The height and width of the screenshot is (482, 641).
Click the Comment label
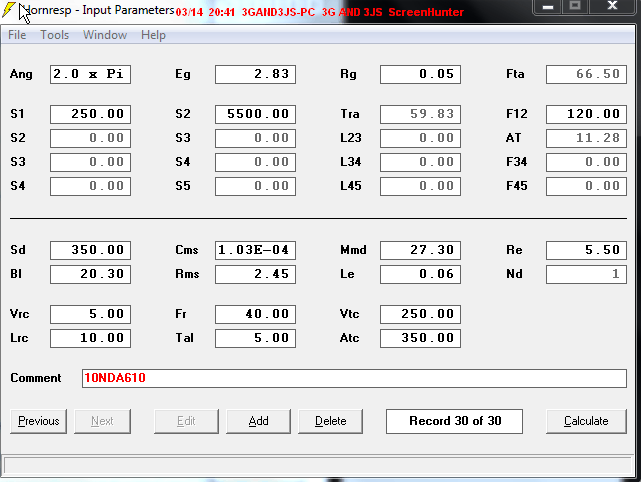click(x=36, y=378)
